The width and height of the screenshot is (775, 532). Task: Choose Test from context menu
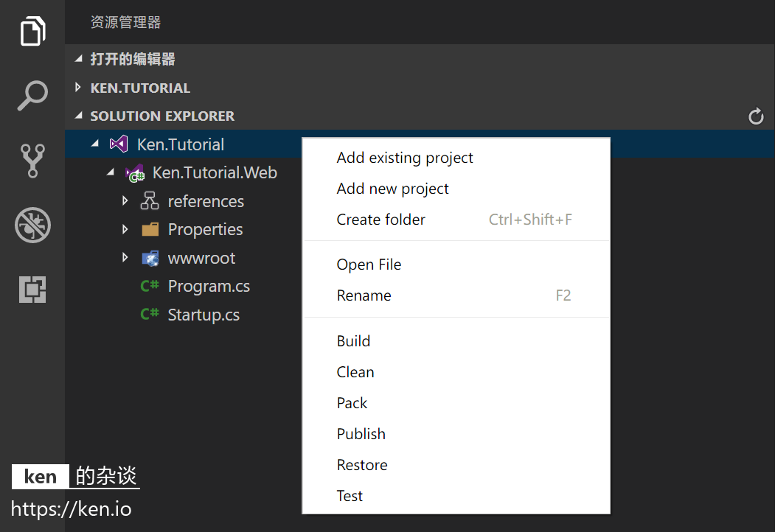tap(456, 496)
